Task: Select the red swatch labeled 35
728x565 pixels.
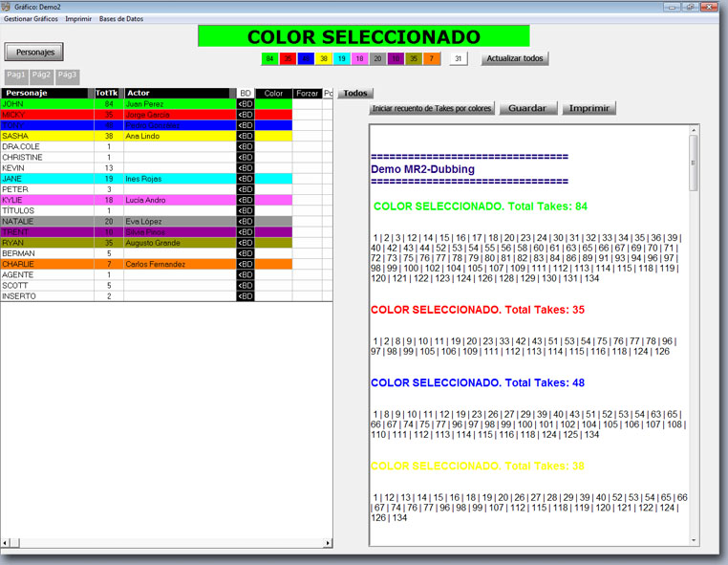Action: point(288,58)
